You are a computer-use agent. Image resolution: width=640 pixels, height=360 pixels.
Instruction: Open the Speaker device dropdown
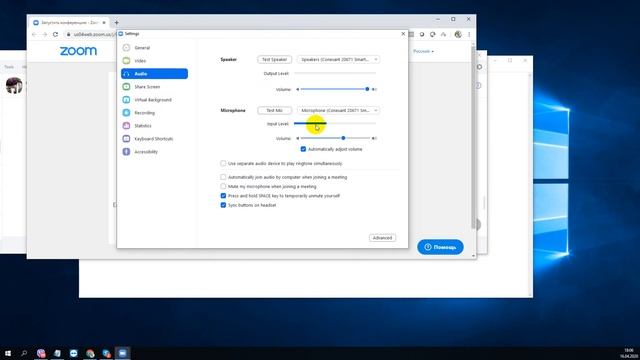point(338,60)
